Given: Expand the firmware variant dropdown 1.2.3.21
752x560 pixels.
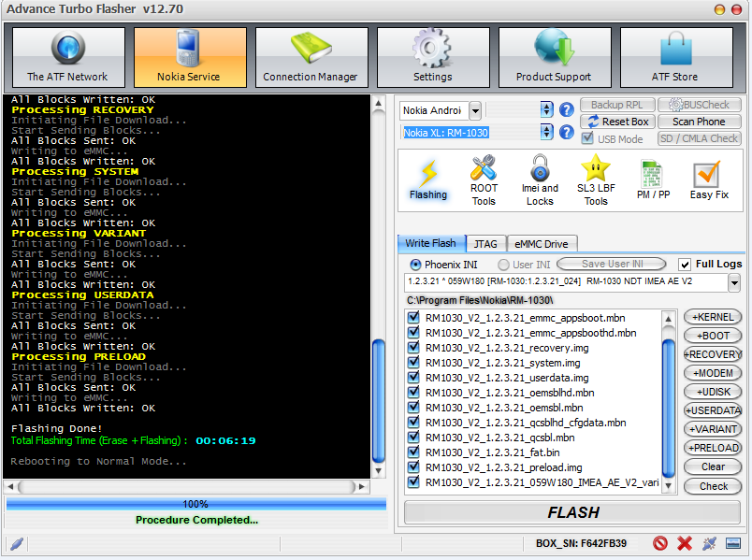Looking at the screenshot, I should pyautogui.click(x=734, y=282).
